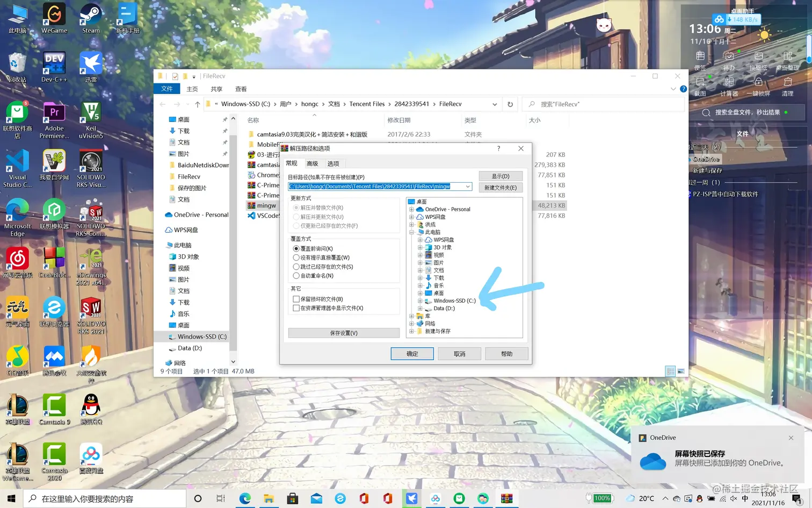
Task: Click the CodeBlocks desktop icon
Action: click(54, 263)
